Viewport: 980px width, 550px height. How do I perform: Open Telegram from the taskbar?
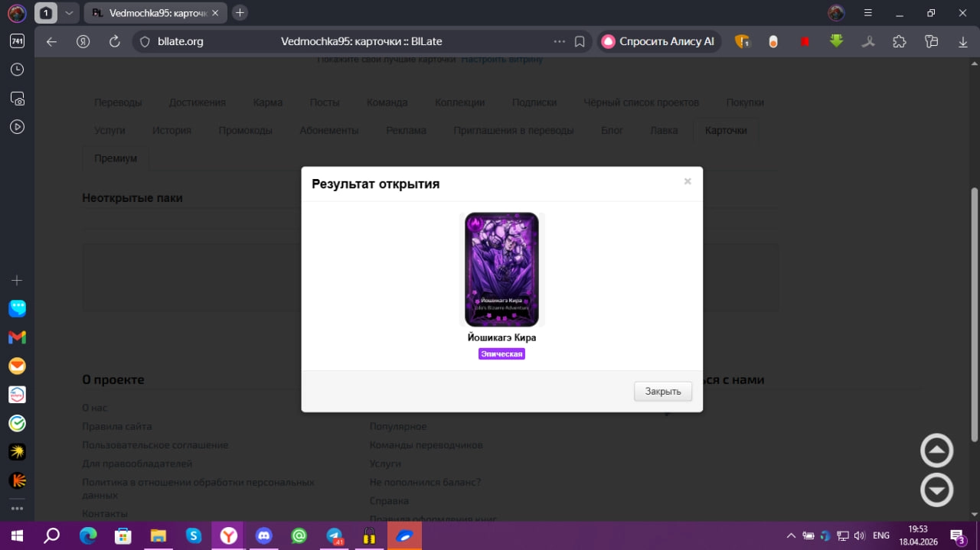click(x=335, y=535)
